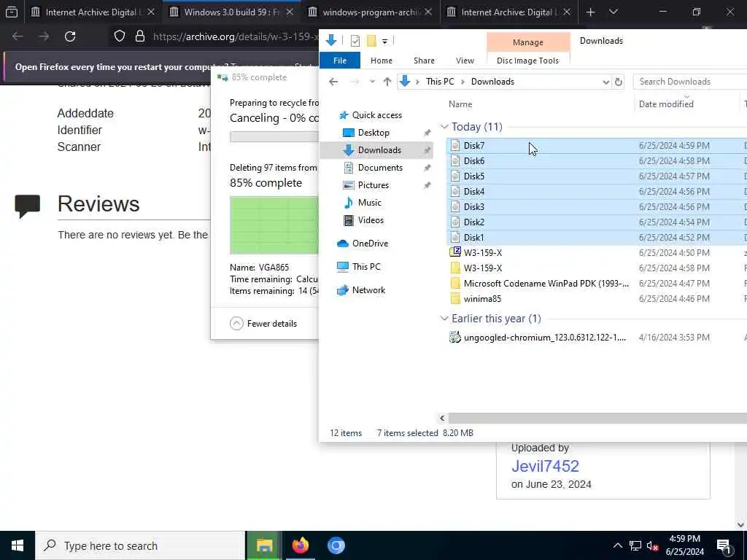Select This PC in the navigation pane
Screen dimensions: 747x560
tap(366, 267)
